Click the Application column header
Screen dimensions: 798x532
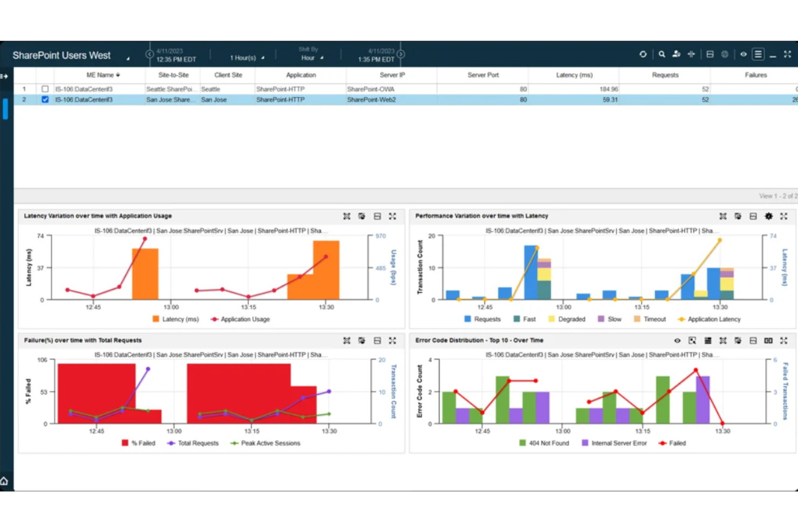click(301, 75)
